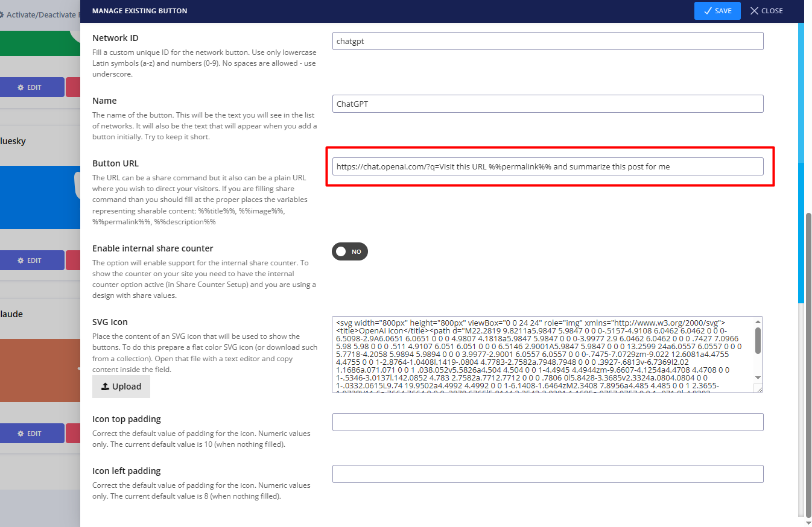Click SVG textarea scrollbar up arrow
This screenshot has height=527, width=812.
pyautogui.click(x=758, y=322)
